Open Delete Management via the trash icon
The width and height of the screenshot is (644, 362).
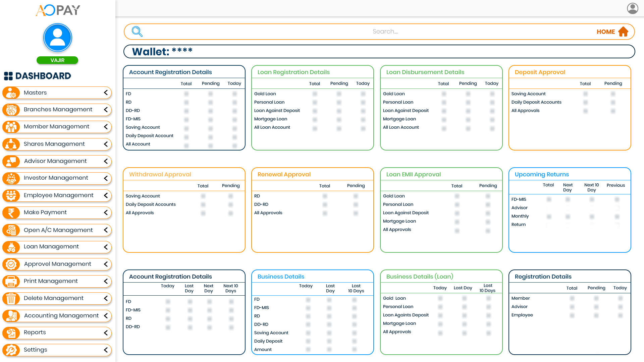click(x=11, y=298)
